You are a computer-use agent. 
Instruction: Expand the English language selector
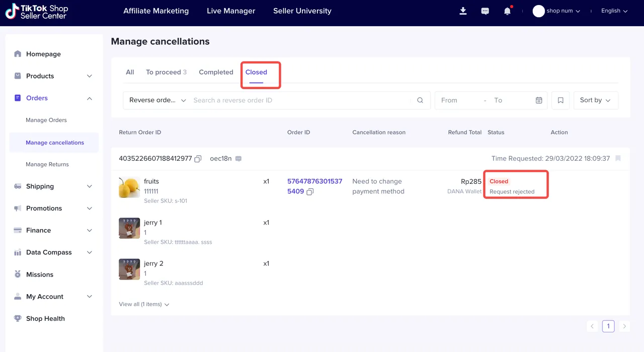614,11
